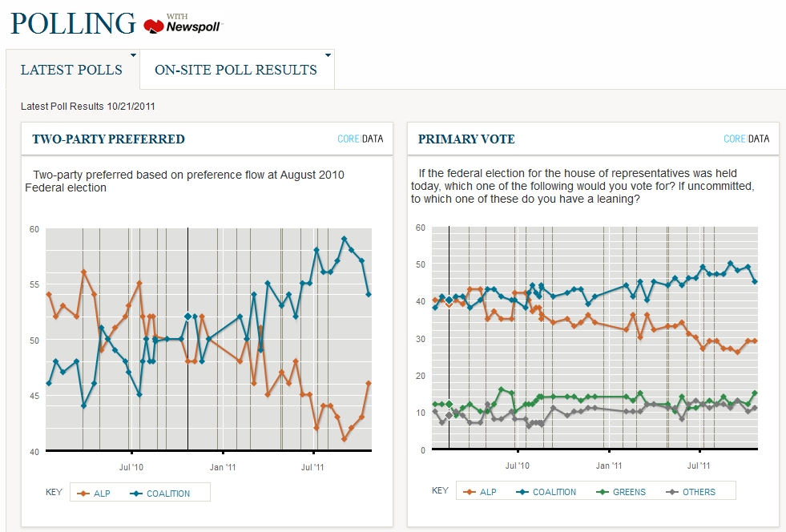Image resolution: width=786 pixels, height=532 pixels.
Task: Click the Two-Party Preferred heading
Action: (x=108, y=139)
